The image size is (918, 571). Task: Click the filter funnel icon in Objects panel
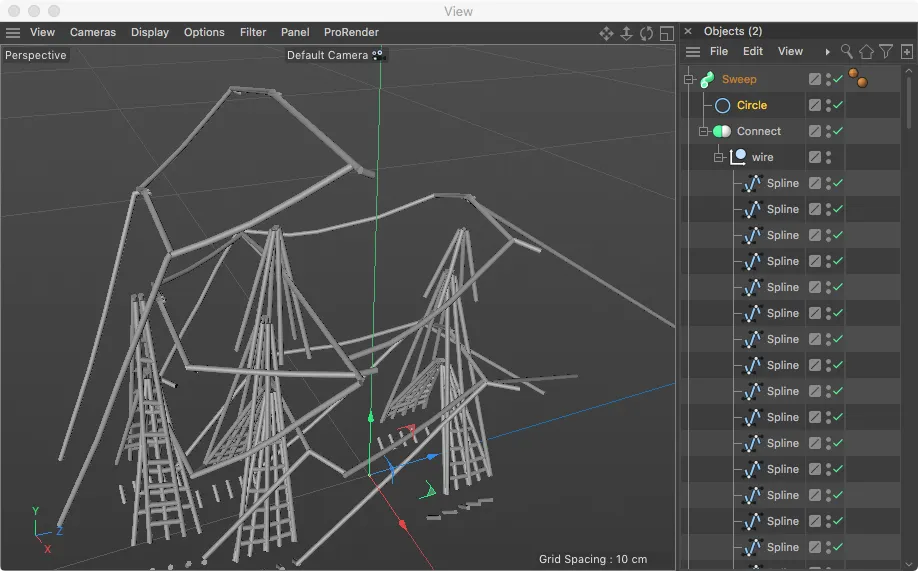pyautogui.click(x=886, y=51)
